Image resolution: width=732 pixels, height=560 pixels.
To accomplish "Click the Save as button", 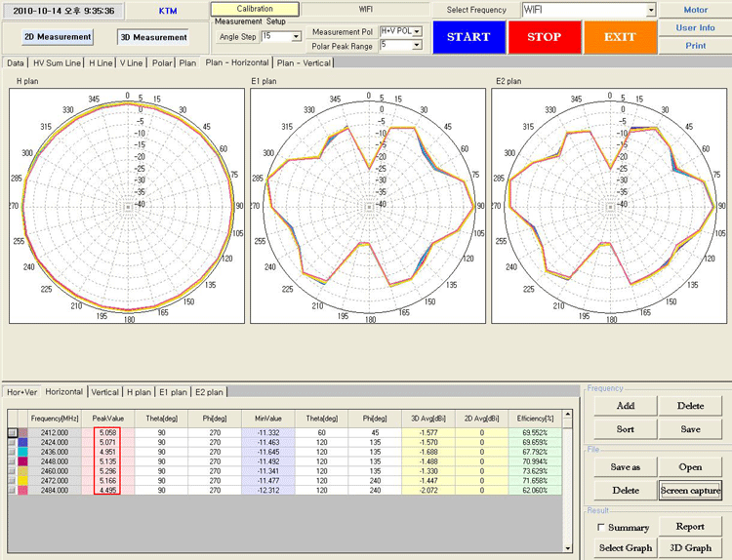I will pos(626,466).
